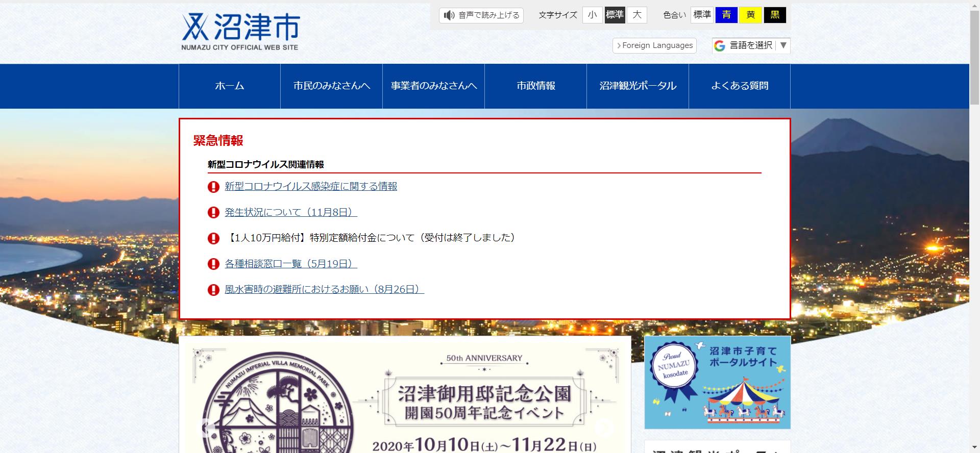Open 風水害時の避難所におけるお願い link
Image resolution: width=980 pixels, height=453 pixels.
pyautogui.click(x=325, y=289)
